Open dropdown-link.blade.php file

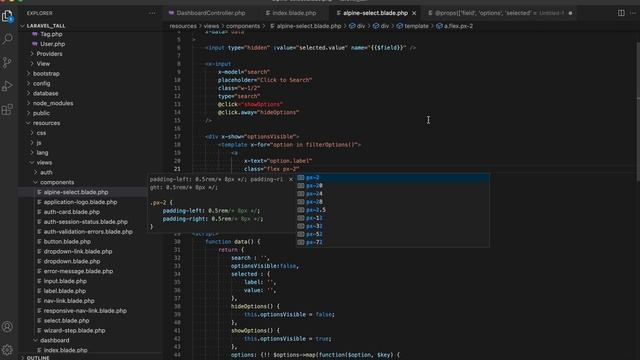pos(78,251)
